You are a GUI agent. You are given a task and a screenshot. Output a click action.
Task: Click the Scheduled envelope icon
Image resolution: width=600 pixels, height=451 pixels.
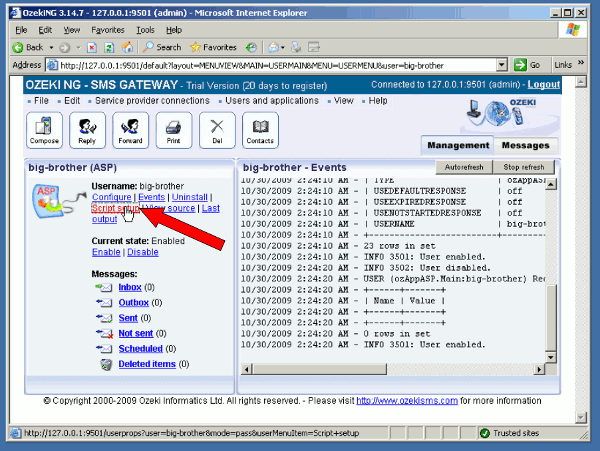tap(104, 348)
